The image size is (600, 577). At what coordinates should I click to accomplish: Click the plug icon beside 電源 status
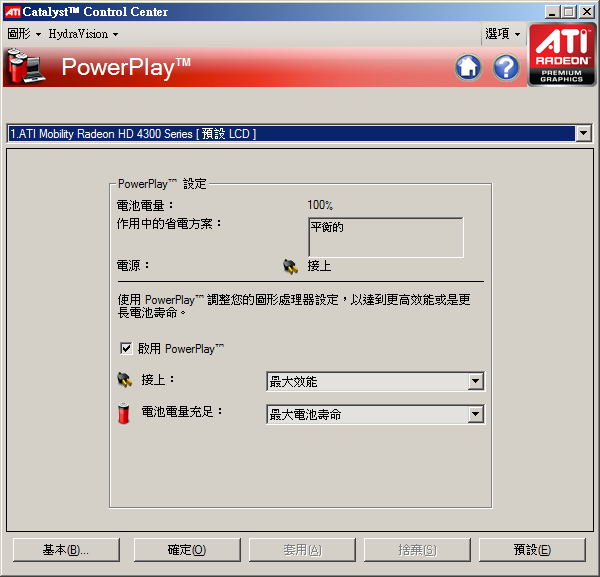(290, 266)
